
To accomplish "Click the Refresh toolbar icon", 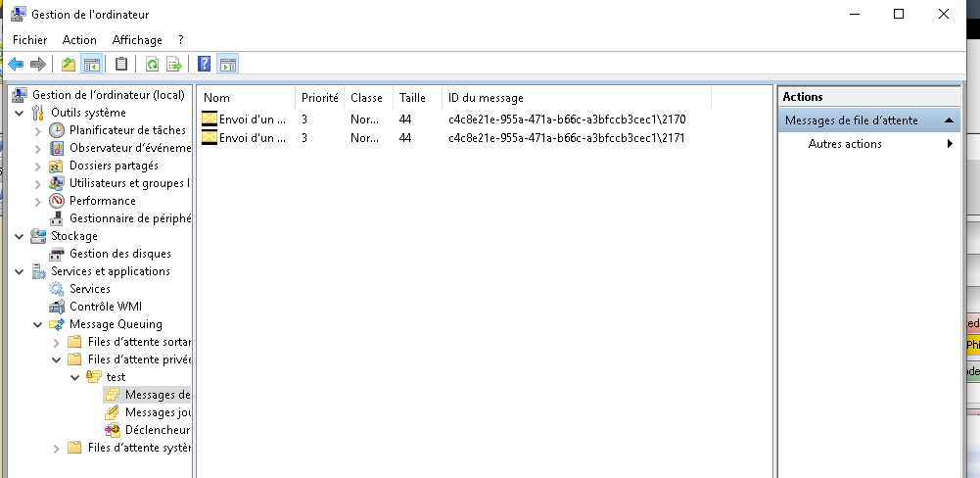I will point(152,65).
